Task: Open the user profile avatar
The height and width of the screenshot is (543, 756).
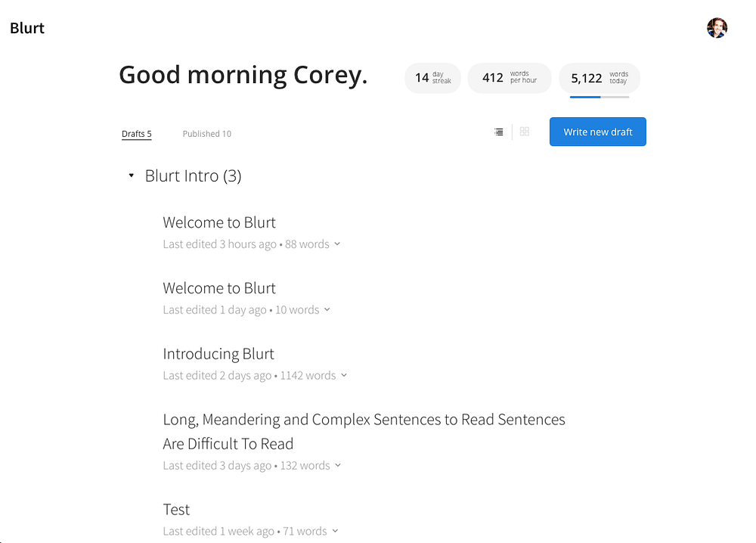Action: click(717, 28)
